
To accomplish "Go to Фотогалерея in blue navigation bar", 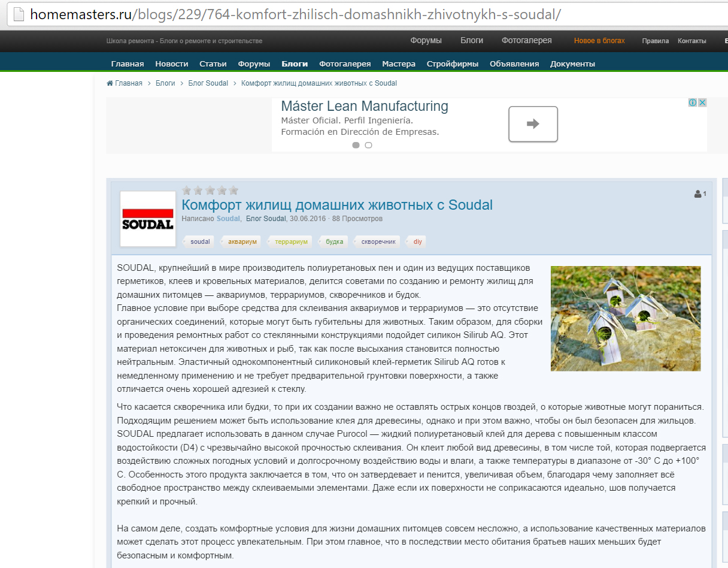I will pos(345,64).
